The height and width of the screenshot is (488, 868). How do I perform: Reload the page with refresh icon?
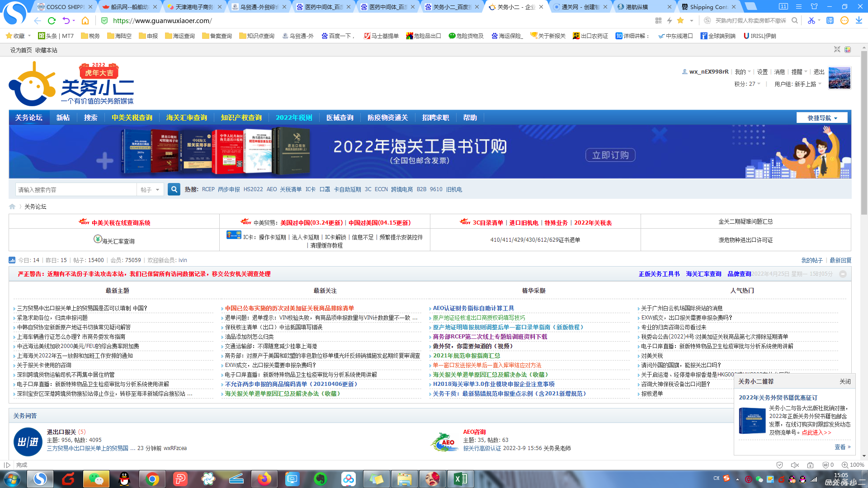coord(52,21)
